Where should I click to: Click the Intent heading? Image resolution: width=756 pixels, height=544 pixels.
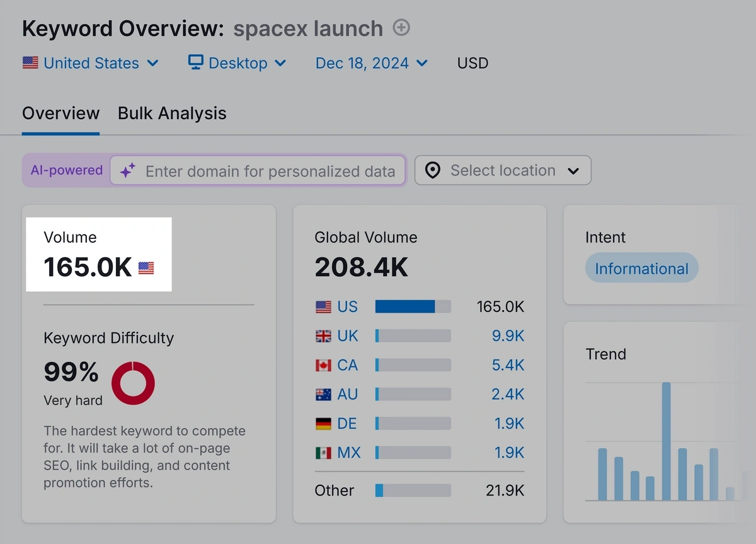605,238
